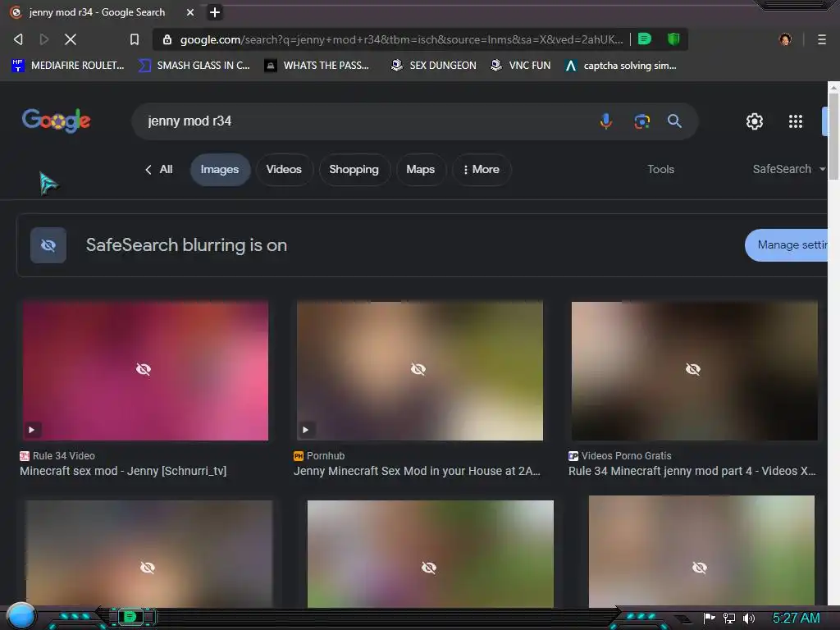Image resolution: width=840 pixels, height=630 pixels.
Task: Submit search with the magnifier icon
Action: pyautogui.click(x=674, y=121)
